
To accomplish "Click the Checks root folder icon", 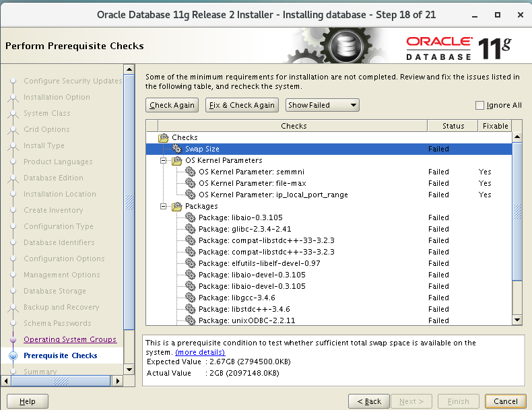I will click(163, 137).
